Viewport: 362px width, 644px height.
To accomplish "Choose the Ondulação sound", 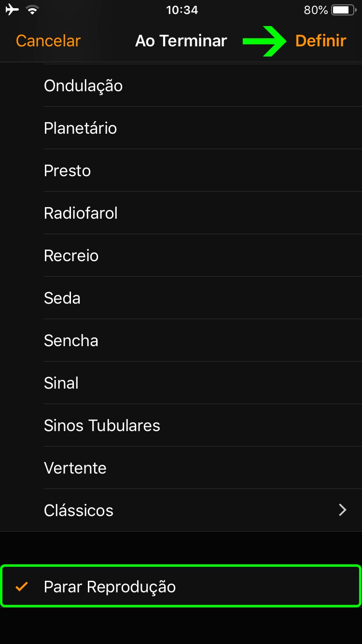I will 83,86.
